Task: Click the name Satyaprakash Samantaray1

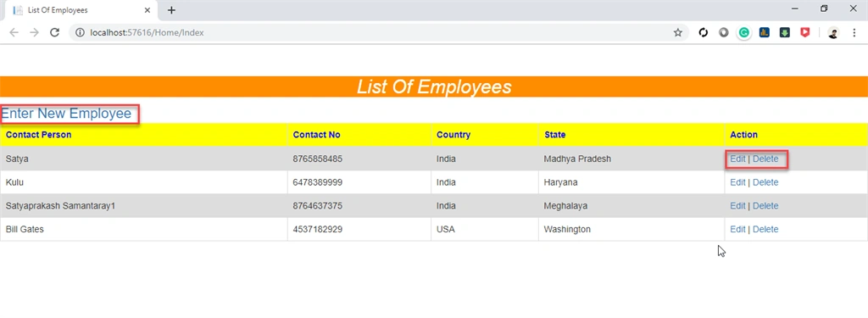Action: point(60,206)
